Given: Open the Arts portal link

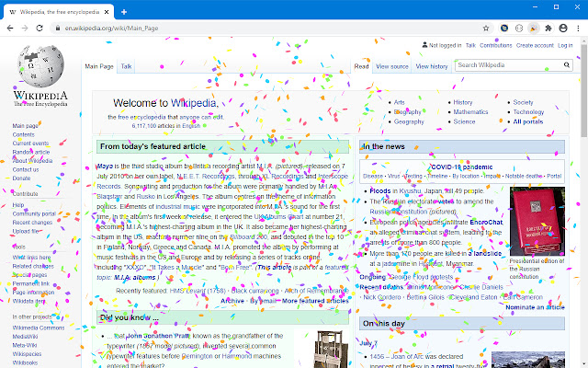Looking at the screenshot, I should point(399,102).
